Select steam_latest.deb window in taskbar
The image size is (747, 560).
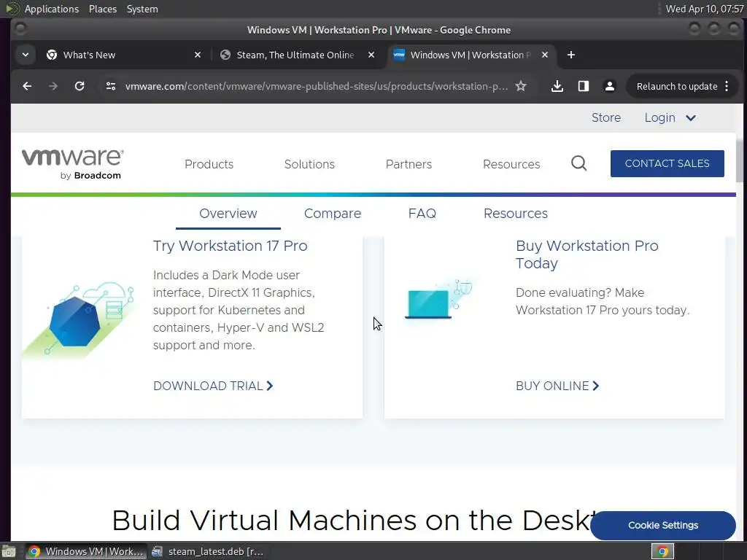pos(208,551)
